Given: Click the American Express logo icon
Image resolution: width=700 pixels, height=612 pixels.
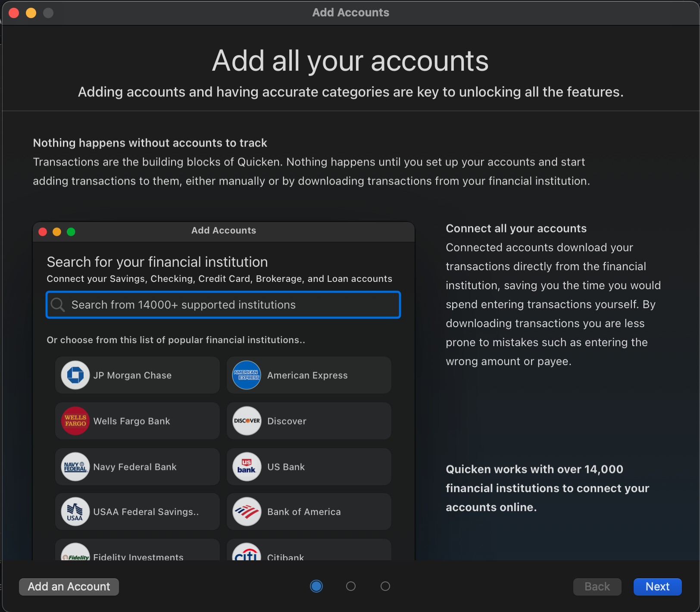Looking at the screenshot, I should [x=247, y=375].
